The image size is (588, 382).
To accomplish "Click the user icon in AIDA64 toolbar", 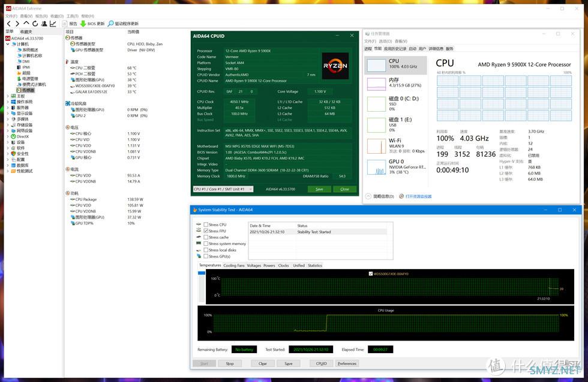I will pyautogui.click(x=44, y=23).
